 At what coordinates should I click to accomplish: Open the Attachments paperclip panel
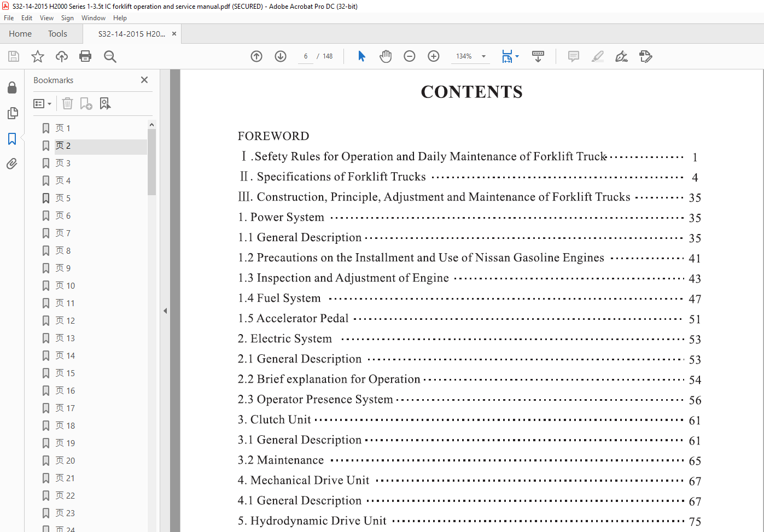12,163
